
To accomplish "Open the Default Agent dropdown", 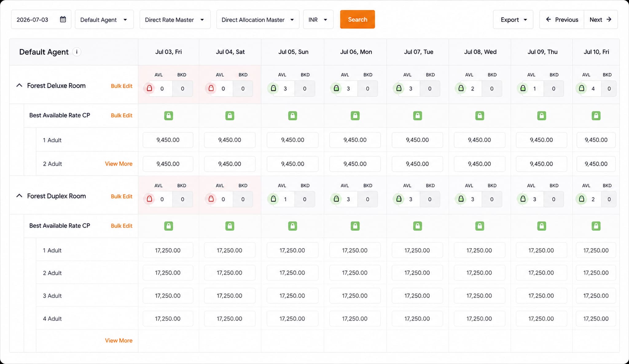I will 104,20.
